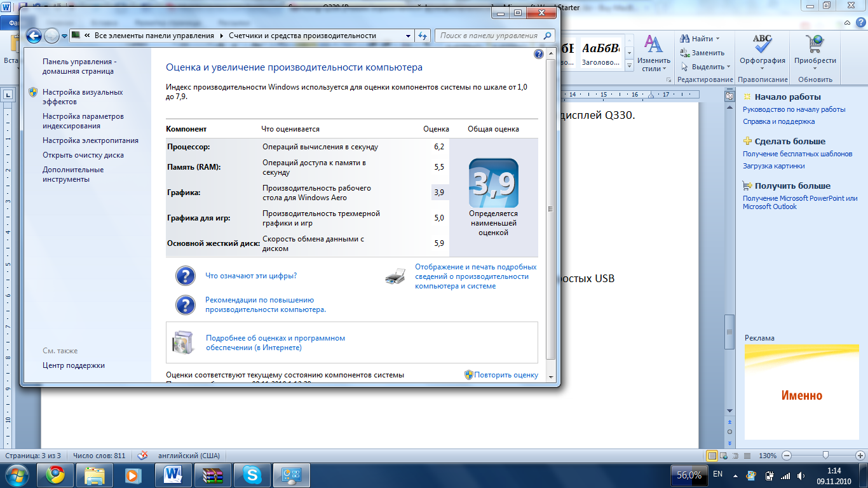
Task: Expand the Найти dropdown arrow
Action: coord(718,39)
